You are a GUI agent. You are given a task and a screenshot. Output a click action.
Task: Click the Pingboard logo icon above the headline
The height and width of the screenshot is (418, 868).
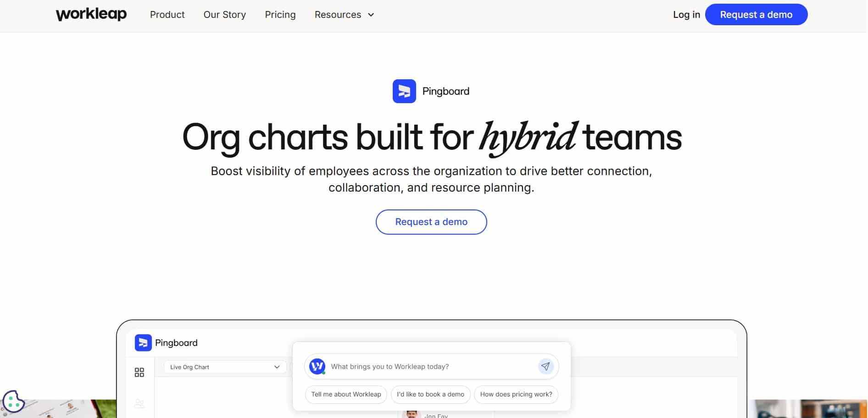(404, 91)
